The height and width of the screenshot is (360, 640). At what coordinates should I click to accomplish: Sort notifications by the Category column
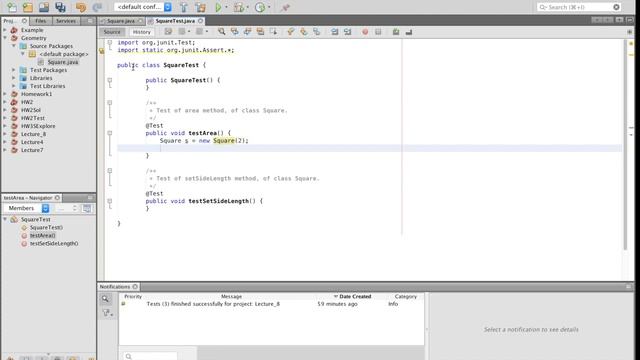tap(406, 296)
